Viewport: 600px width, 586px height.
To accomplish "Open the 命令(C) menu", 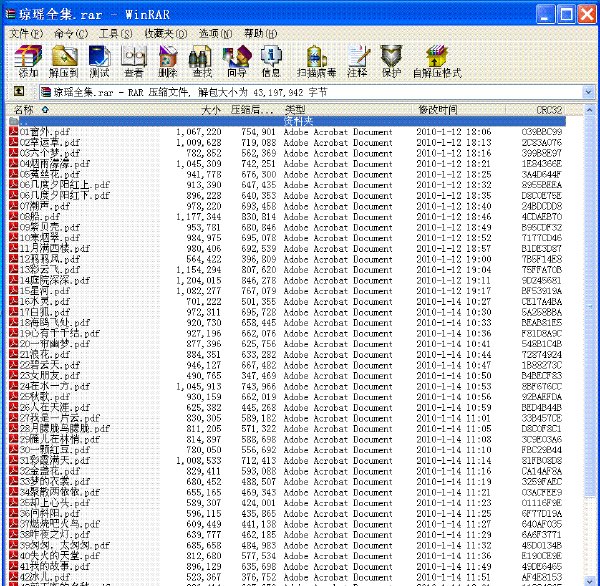I will point(71,34).
